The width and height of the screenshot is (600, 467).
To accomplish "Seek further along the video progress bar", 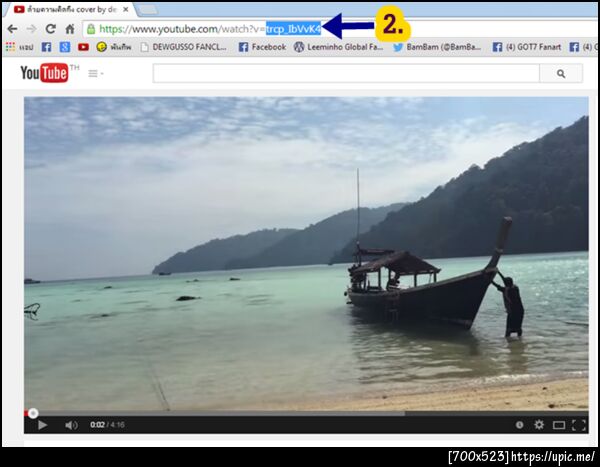I will [x=306, y=413].
